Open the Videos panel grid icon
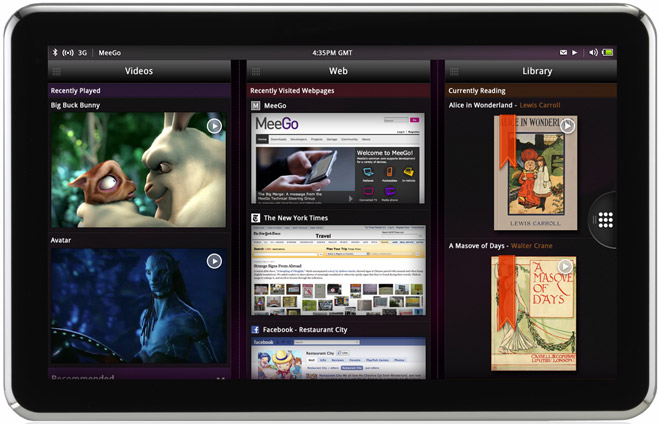 click(57, 72)
